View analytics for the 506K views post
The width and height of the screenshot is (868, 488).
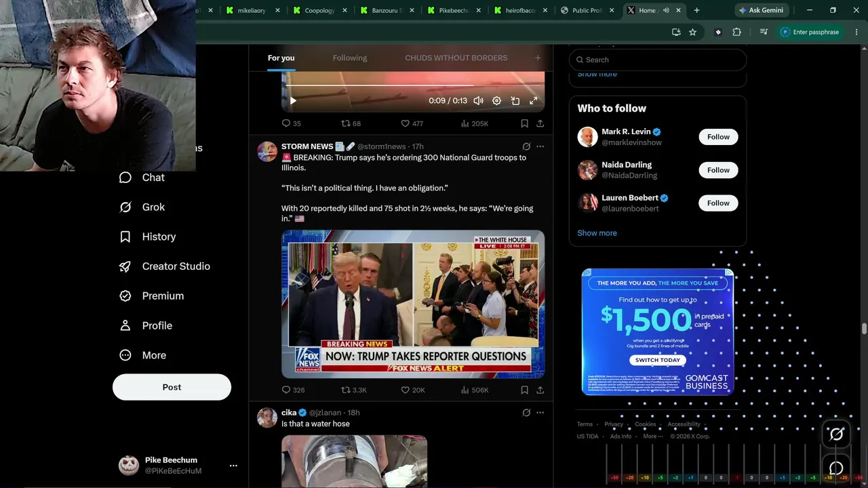pos(474,390)
